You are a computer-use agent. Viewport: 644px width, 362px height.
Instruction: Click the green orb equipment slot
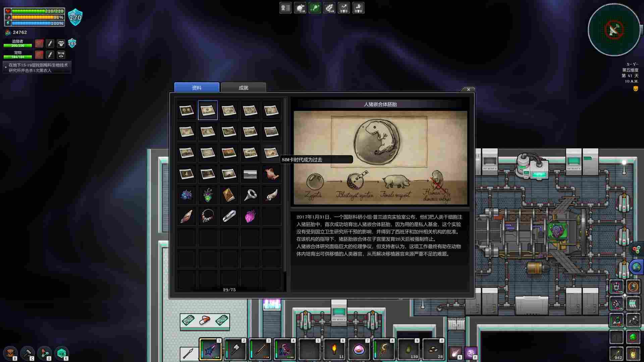[633, 337]
